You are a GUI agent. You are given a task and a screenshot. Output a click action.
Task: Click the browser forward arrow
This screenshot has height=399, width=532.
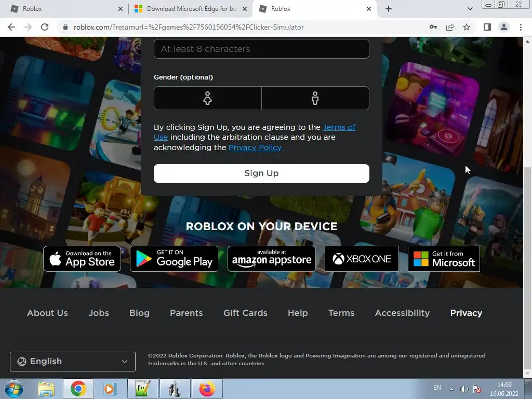click(28, 27)
